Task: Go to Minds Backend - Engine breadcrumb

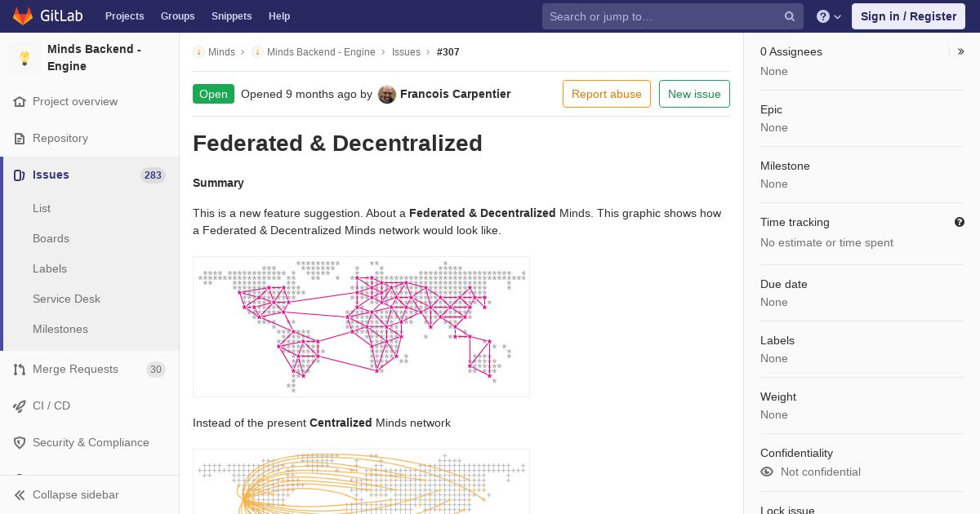Action: click(321, 52)
